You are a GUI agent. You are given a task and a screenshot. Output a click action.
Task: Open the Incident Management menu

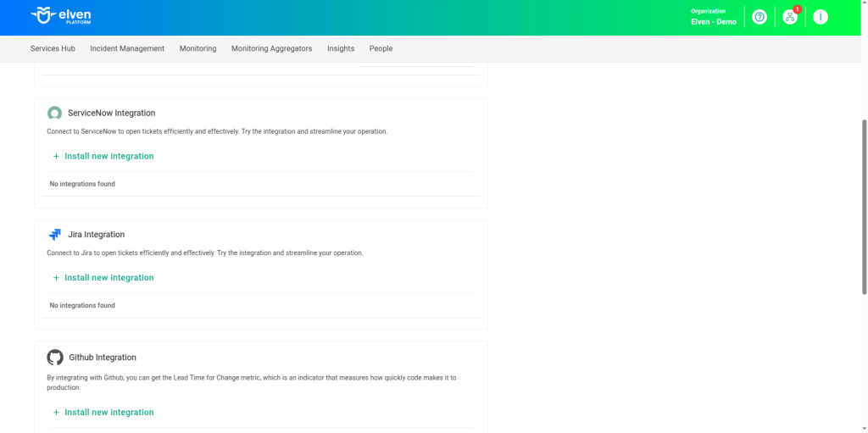tap(127, 48)
